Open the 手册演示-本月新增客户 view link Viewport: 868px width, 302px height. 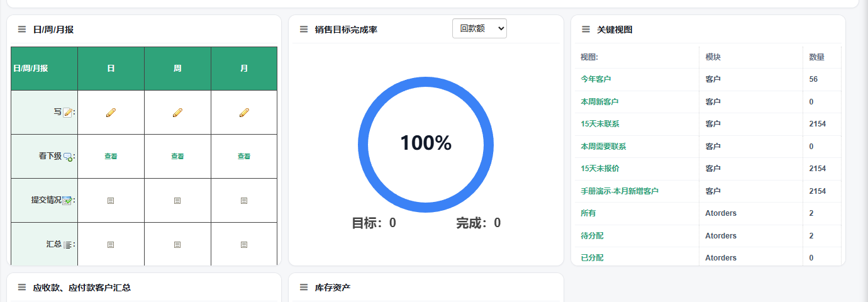620,191
